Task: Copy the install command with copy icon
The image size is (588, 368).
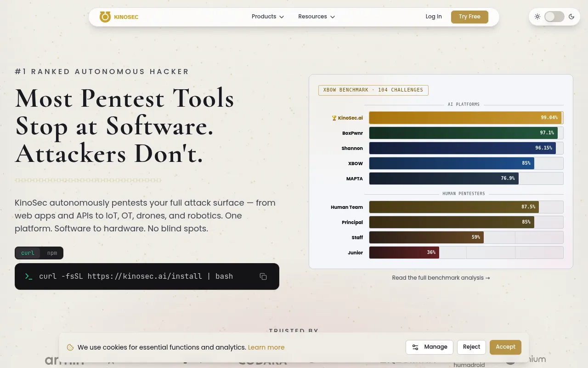Action: tap(263, 276)
